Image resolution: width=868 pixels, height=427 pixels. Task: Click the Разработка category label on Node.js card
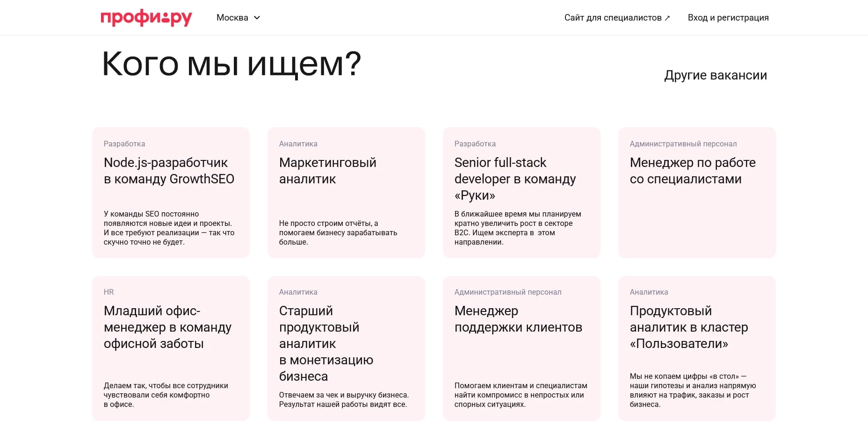(124, 144)
